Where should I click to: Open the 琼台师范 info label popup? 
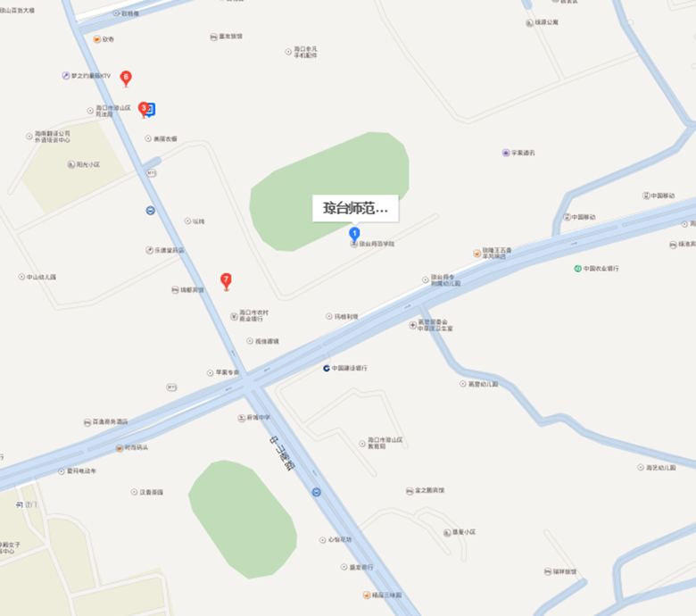(355, 208)
